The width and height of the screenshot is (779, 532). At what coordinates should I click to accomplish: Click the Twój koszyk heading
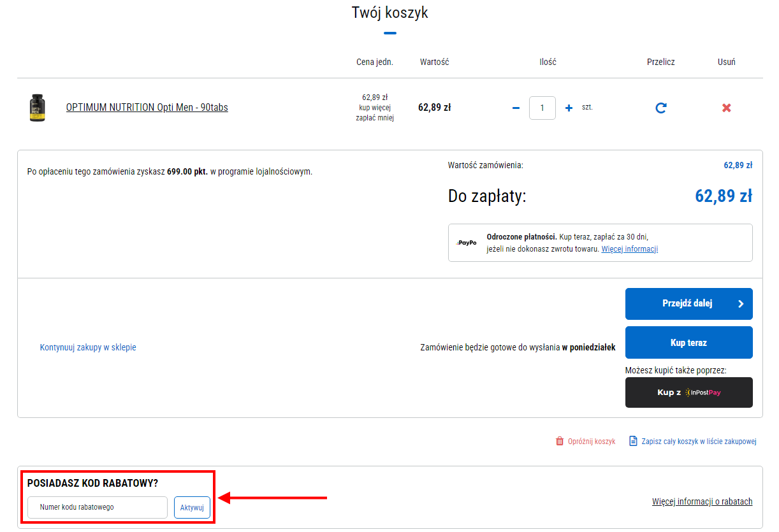[x=389, y=13]
